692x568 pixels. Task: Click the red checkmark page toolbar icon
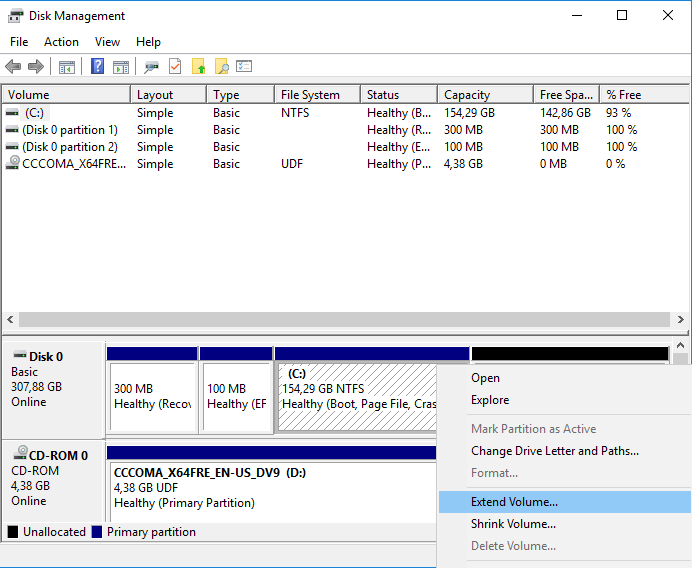[x=175, y=67]
